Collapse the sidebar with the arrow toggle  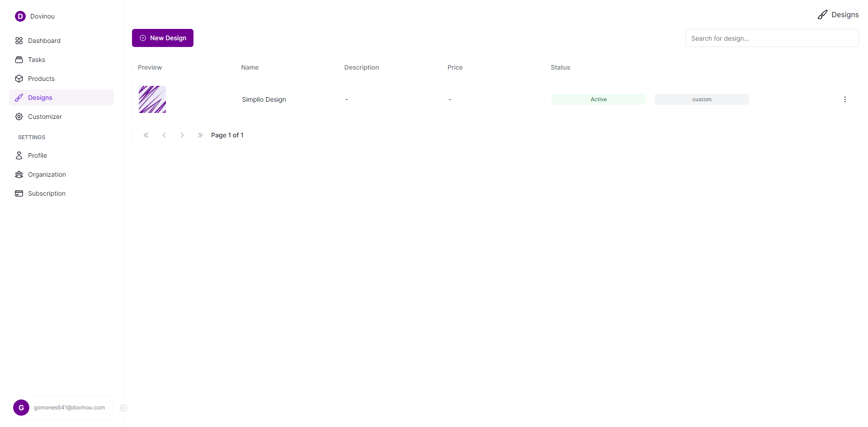point(123,408)
